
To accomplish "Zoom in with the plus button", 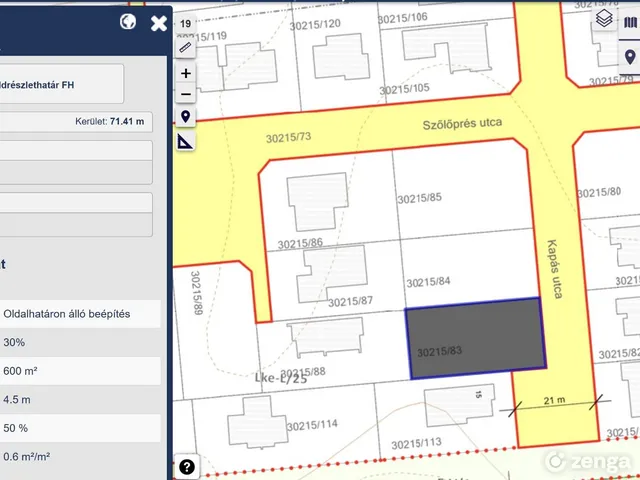I will tap(185, 73).
